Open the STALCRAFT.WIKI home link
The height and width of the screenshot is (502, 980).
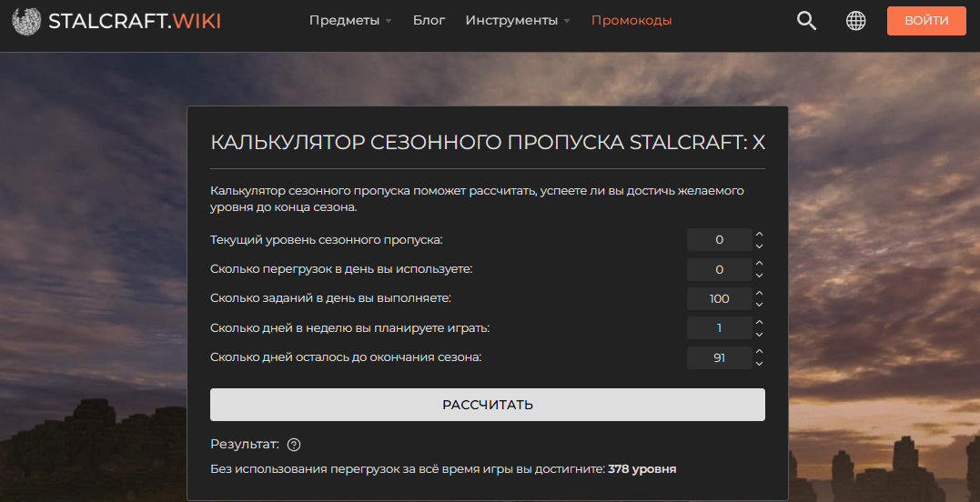(135, 21)
